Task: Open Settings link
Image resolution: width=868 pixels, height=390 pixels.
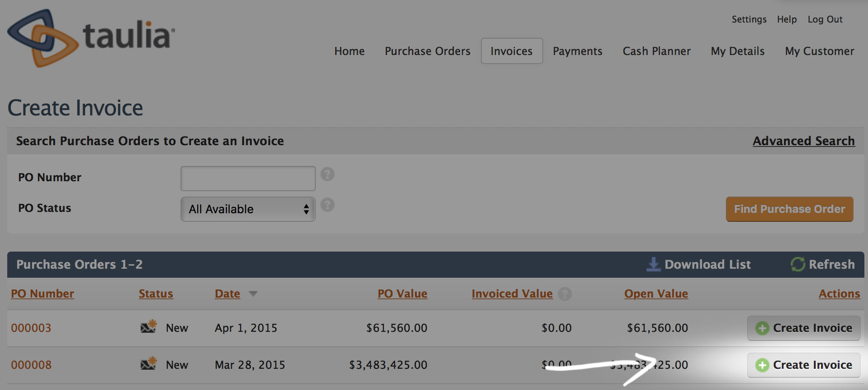Action: point(749,19)
